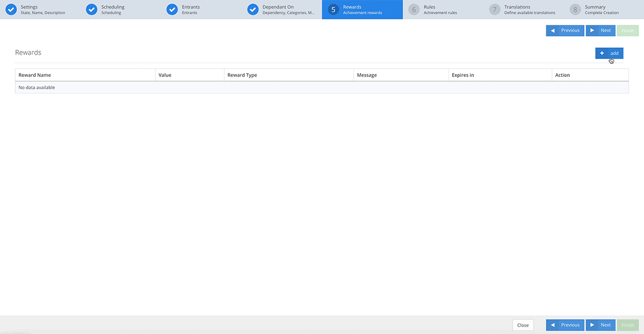Screen dimensions: 644x334
Task: Click the step 8 Summary number icon
Action: (x=575, y=10)
